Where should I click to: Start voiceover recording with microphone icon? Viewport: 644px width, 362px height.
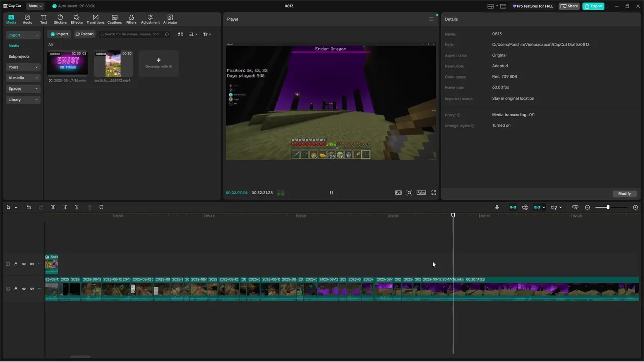tap(497, 207)
